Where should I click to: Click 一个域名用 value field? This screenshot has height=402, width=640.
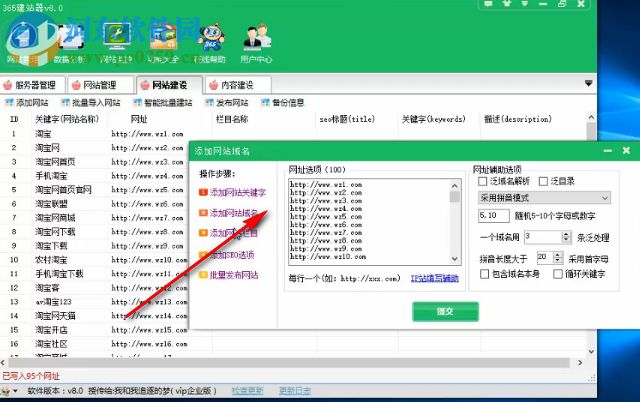point(543,237)
